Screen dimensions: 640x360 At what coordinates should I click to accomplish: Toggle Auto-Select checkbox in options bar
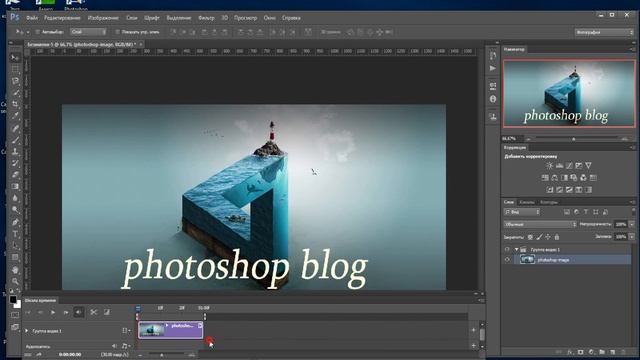(x=37, y=32)
